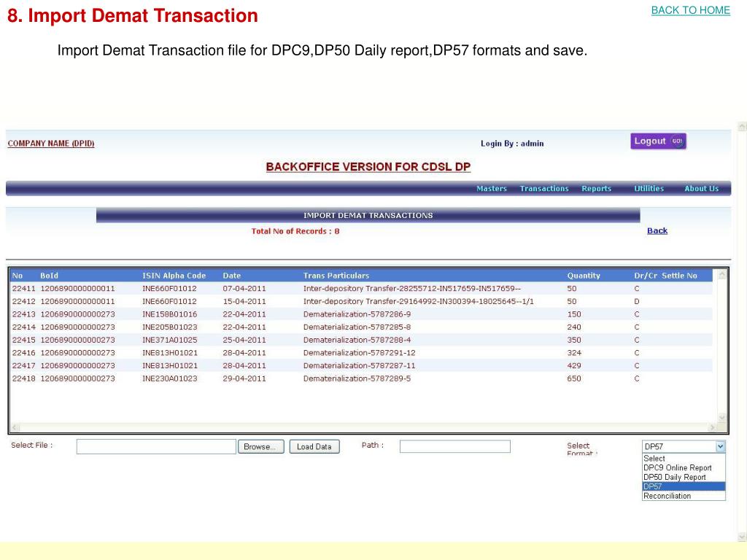Click quantity 240 cell
Viewport: 747px width, 560px height.
click(x=574, y=327)
